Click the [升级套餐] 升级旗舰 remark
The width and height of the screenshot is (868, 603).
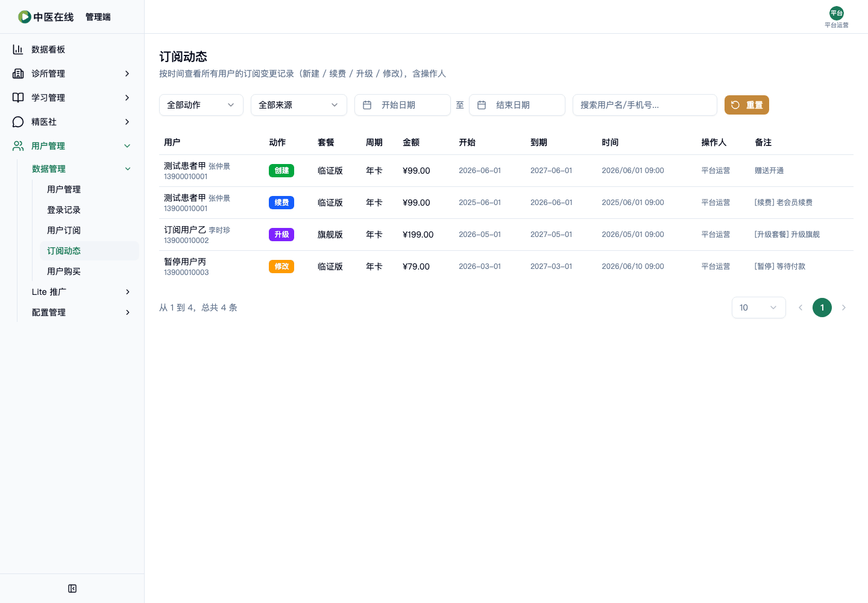[787, 235]
